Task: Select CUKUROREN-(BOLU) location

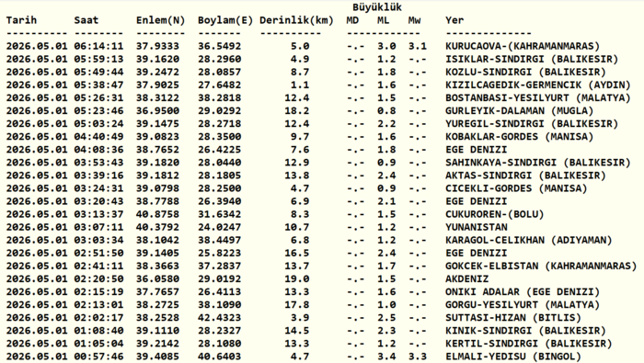Action: 495,214
